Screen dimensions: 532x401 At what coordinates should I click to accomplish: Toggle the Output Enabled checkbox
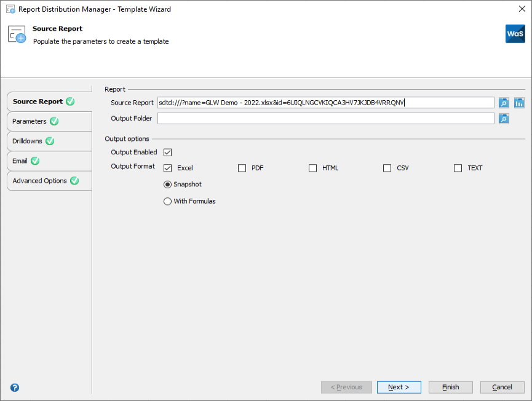[167, 153]
